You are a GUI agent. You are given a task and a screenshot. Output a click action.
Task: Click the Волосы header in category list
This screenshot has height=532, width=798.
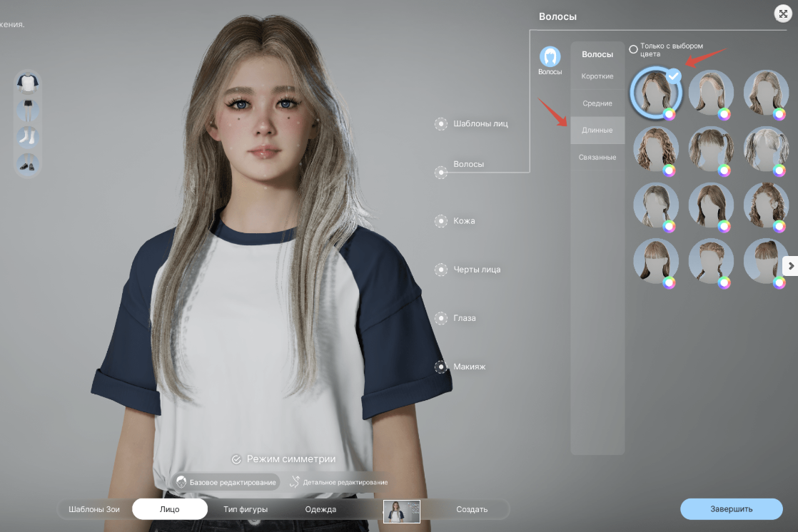(x=597, y=54)
